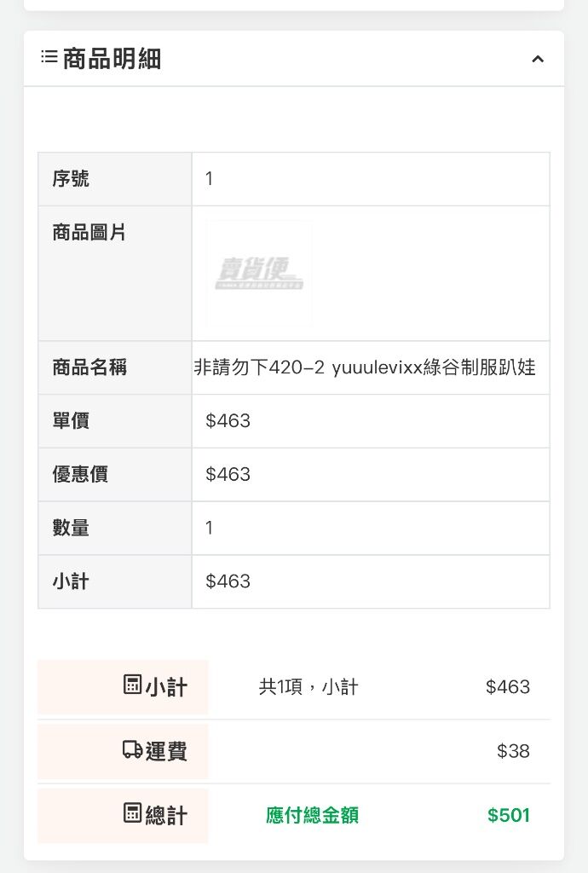The height and width of the screenshot is (873, 588).
Task: Click the 商品圖片 row label
Action: point(89,232)
